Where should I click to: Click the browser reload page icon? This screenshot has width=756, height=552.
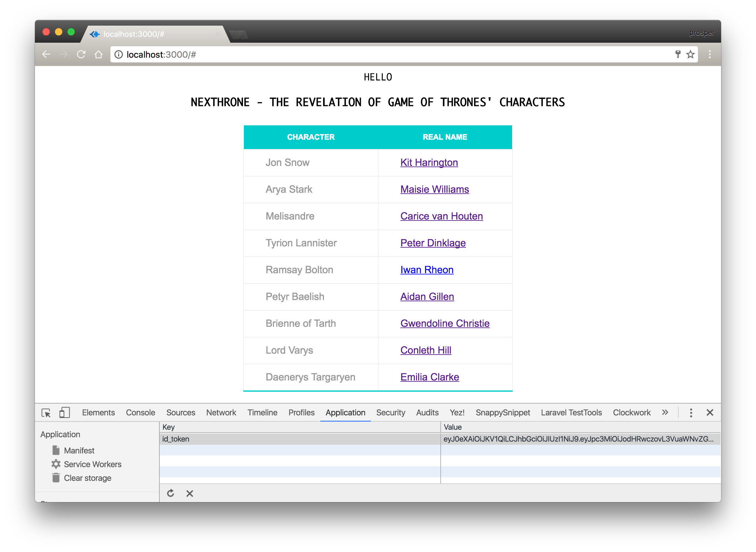point(81,55)
